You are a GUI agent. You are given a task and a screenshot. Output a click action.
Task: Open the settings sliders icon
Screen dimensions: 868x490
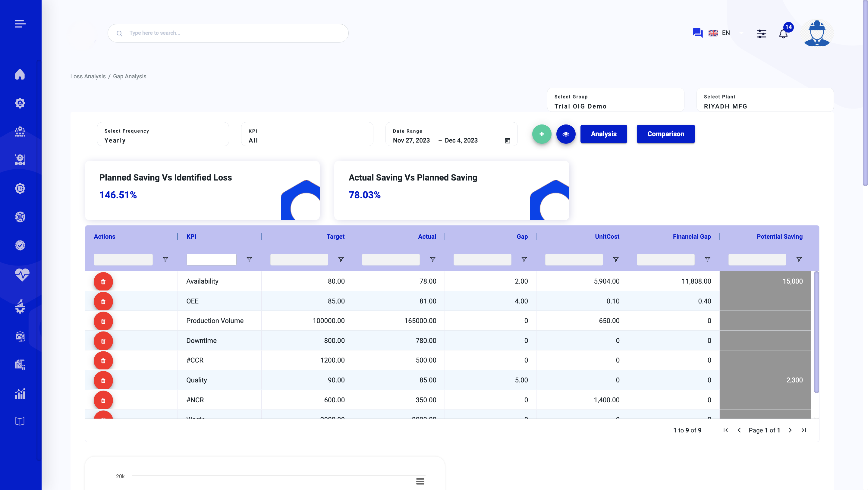[x=761, y=33]
